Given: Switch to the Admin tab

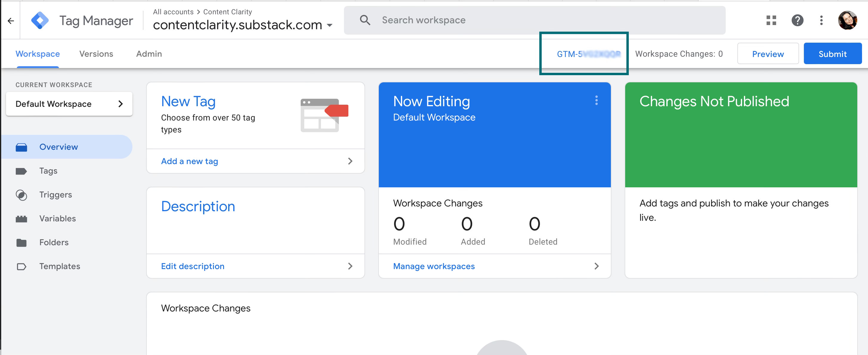Looking at the screenshot, I should click(x=149, y=54).
